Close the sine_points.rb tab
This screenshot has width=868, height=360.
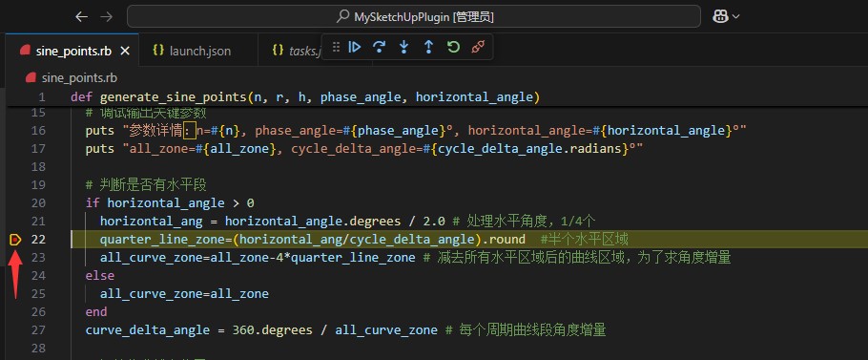[125, 51]
